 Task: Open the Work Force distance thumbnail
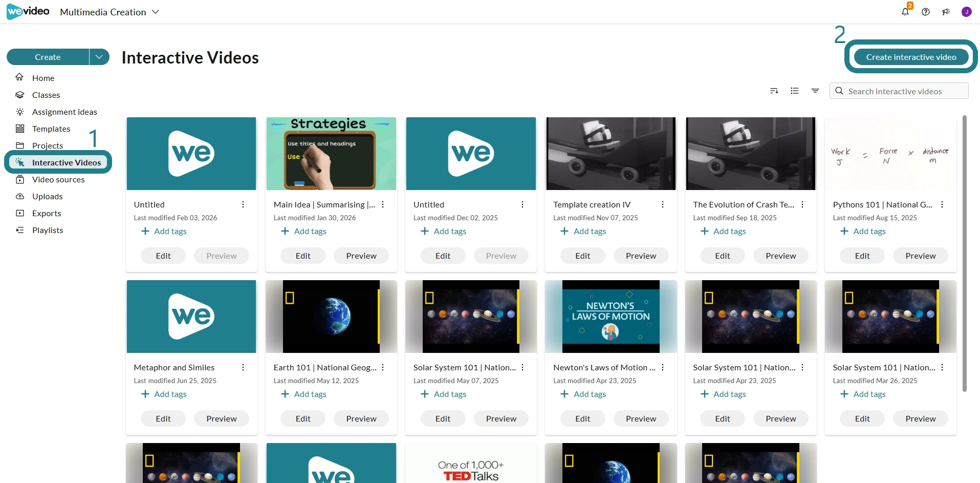(x=890, y=154)
